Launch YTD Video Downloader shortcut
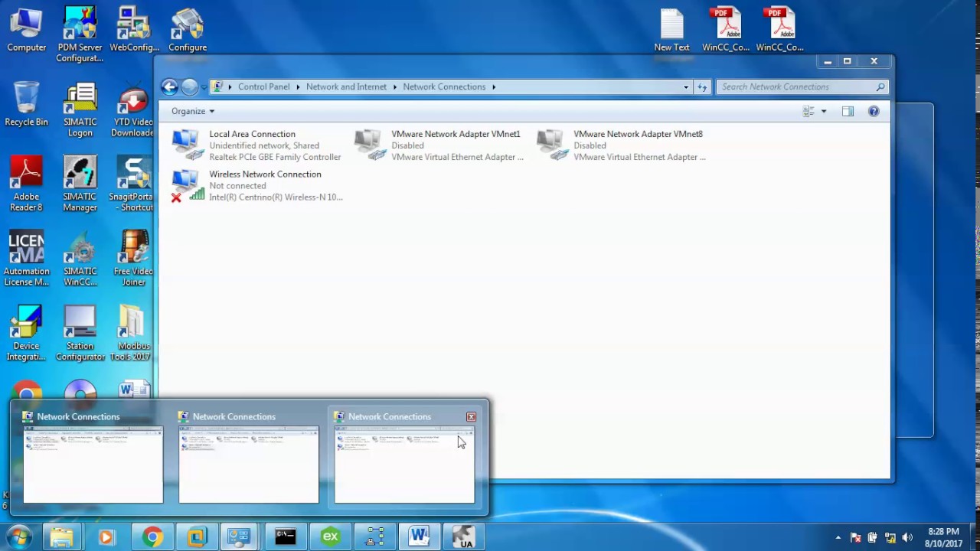The image size is (980, 551). tap(133, 110)
